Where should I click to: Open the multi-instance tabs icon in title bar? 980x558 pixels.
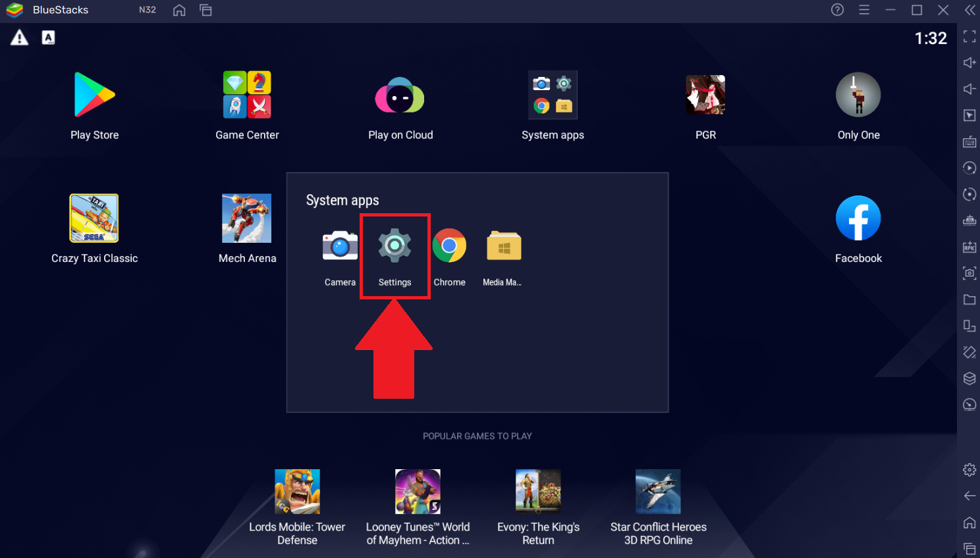(x=206, y=10)
